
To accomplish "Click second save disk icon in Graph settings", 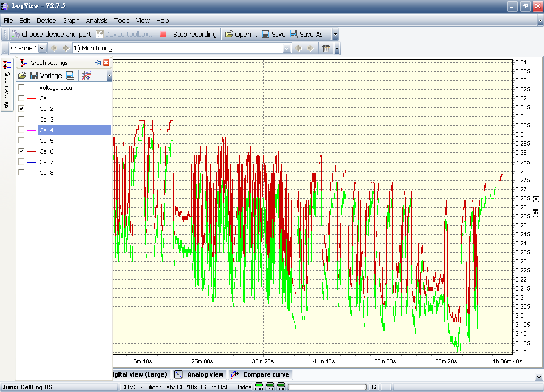I will coord(70,75).
